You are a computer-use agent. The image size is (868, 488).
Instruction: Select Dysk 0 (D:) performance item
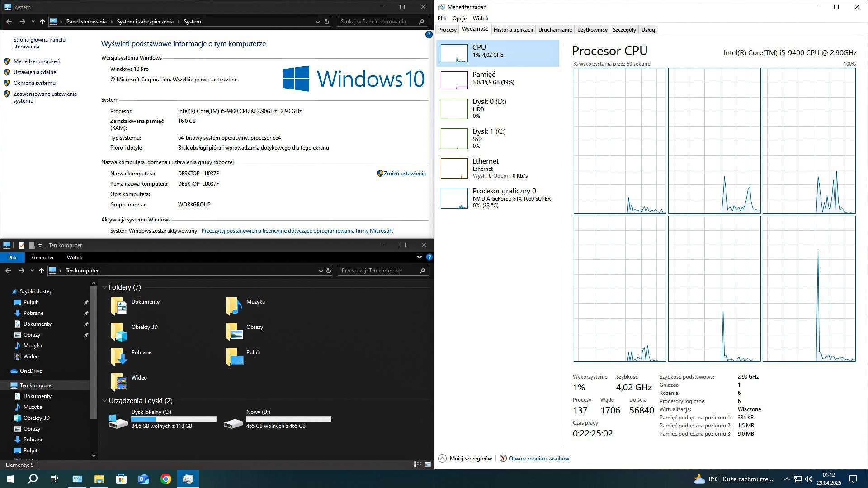497,108
